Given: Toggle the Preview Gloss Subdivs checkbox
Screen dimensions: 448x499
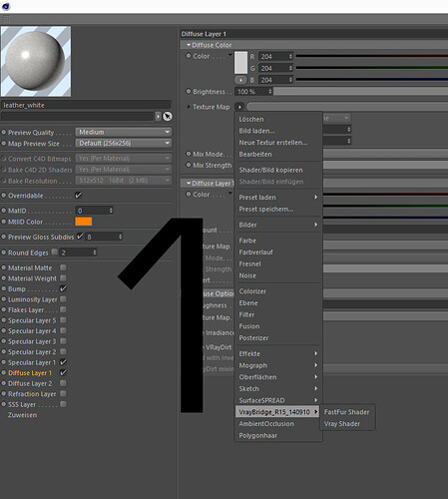Looking at the screenshot, I should click(x=80, y=237).
